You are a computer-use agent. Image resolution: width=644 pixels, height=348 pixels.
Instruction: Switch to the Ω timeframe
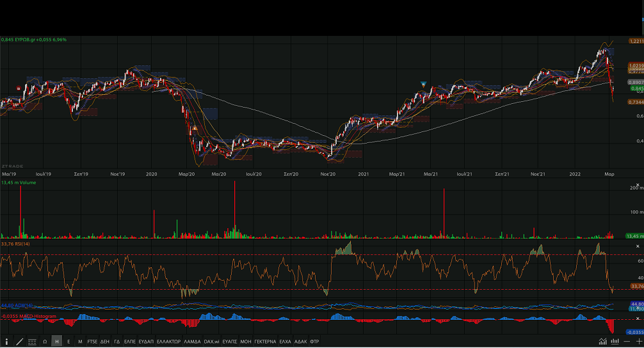point(45,342)
